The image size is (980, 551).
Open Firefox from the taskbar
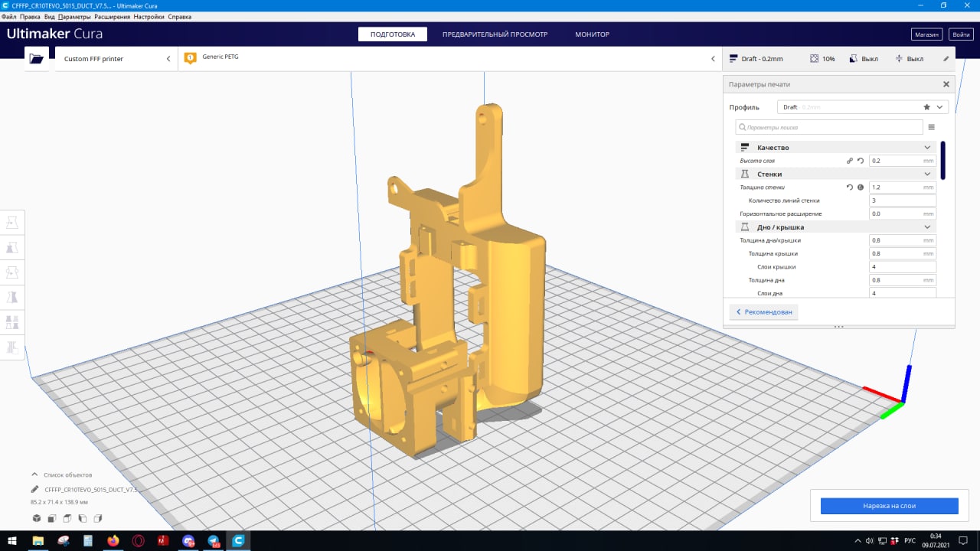point(113,540)
